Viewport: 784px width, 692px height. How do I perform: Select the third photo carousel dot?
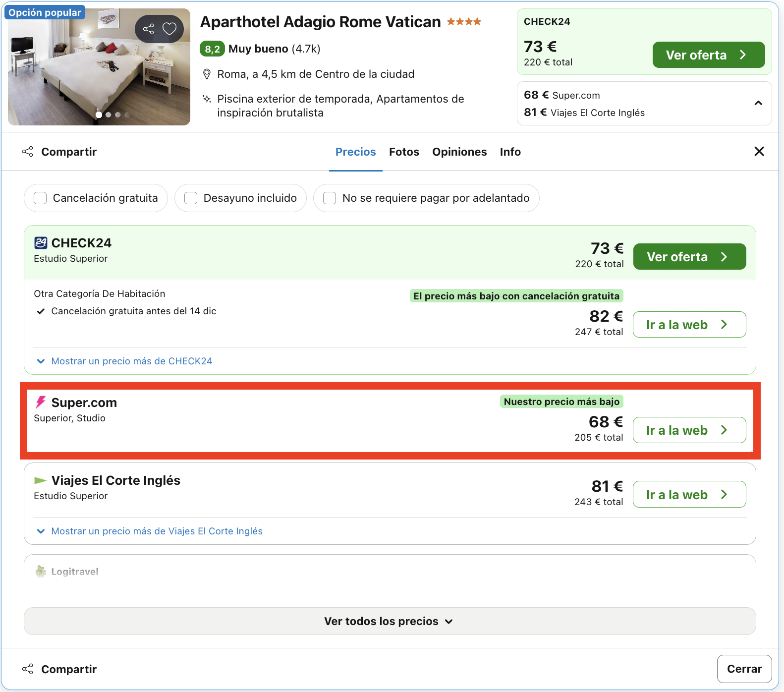(117, 115)
